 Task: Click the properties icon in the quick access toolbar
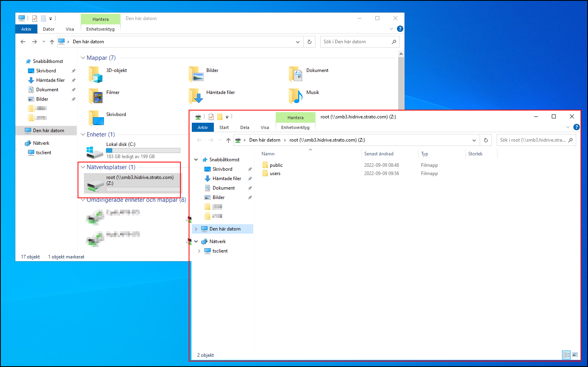[211, 117]
